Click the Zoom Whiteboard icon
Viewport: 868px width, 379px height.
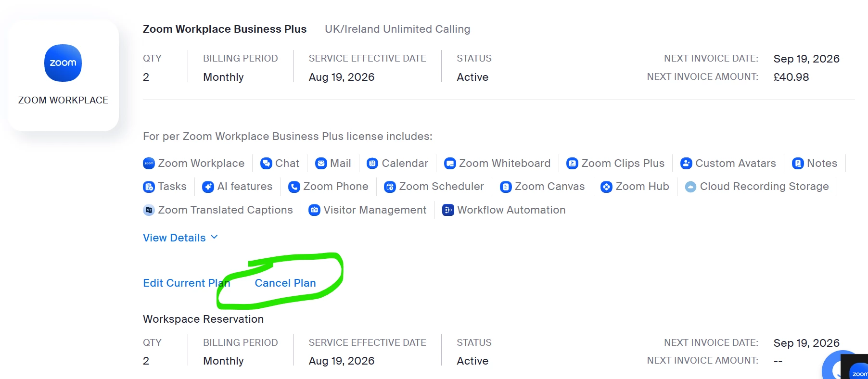[x=450, y=164]
